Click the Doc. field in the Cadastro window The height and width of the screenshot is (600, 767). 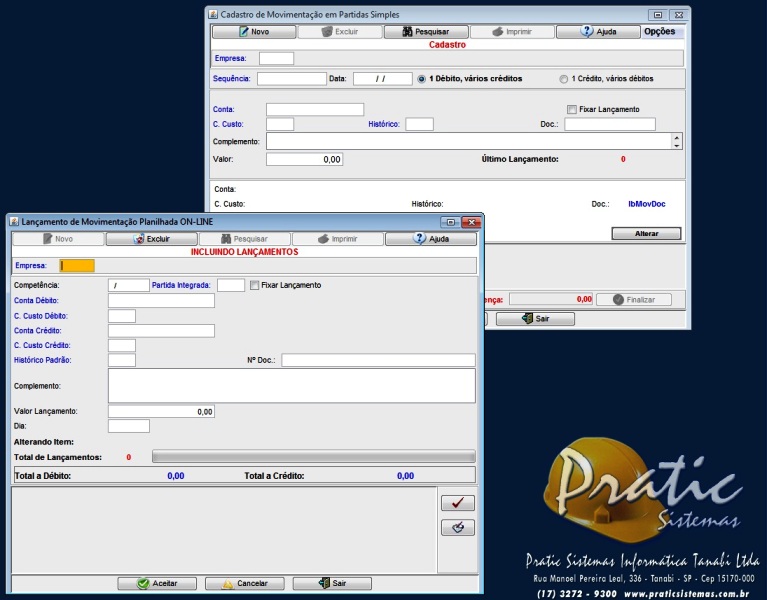[610, 124]
